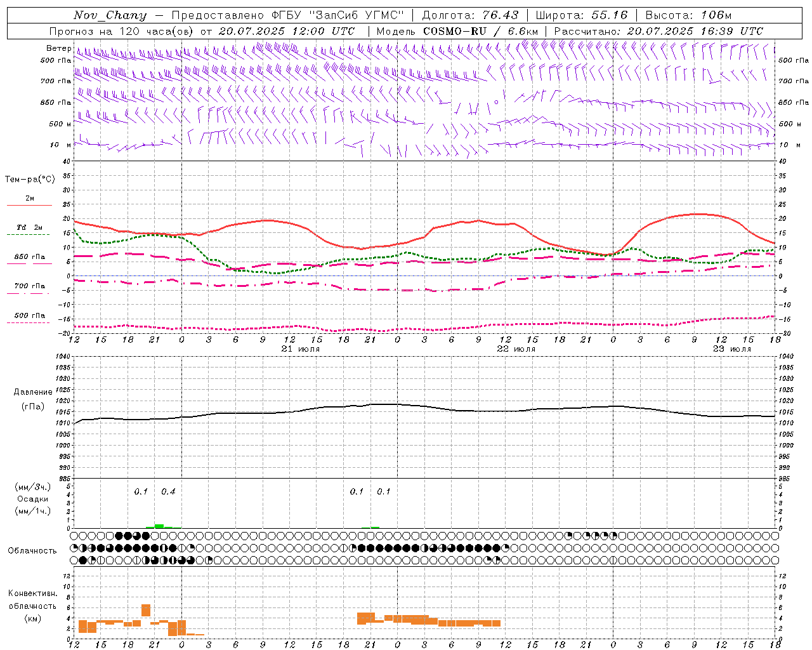
Task: Click the "Рассчитано: 20.07.2025 16:39 UTC" text
Action: pos(658,31)
